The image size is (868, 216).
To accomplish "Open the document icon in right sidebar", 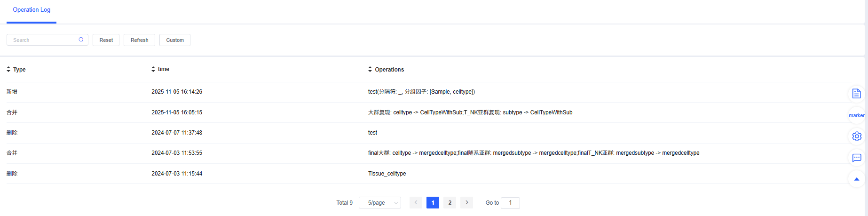I will pos(856,94).
